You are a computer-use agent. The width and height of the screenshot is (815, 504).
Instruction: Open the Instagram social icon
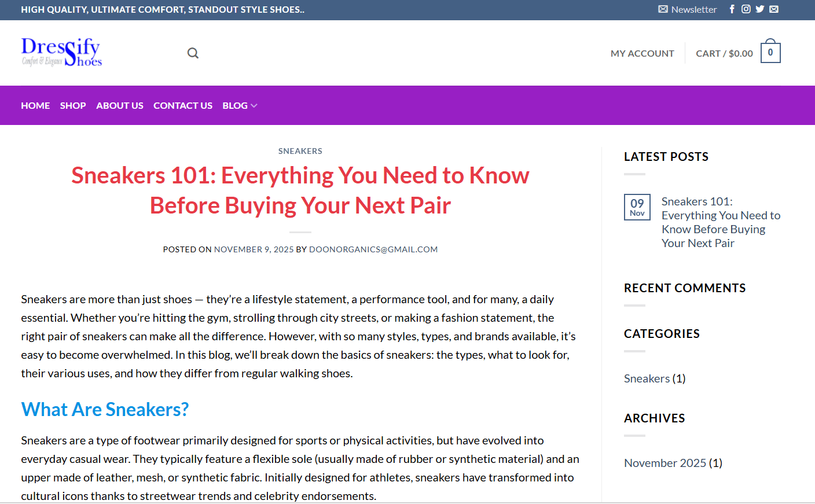746,9
